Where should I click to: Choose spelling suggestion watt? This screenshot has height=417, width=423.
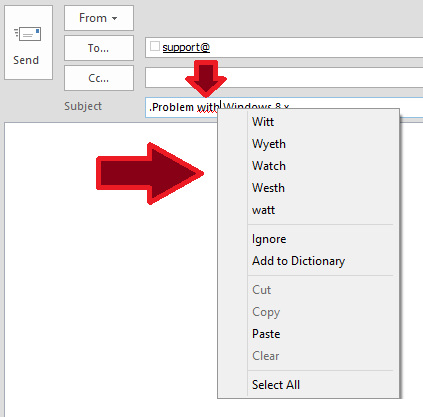pyautogui.click(x=263, y=210)
